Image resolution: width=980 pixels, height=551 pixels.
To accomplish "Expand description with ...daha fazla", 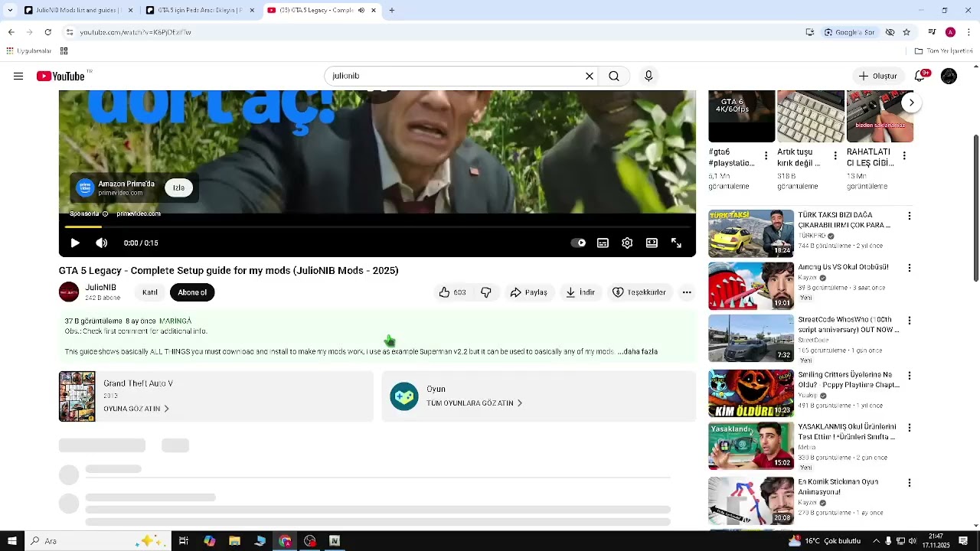I will (x=639, y=351).
